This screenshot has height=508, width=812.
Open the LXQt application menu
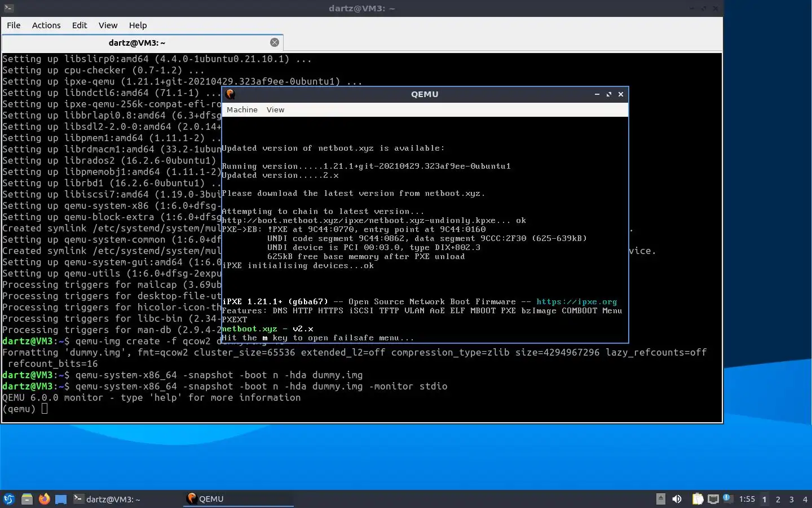point(9,499)
